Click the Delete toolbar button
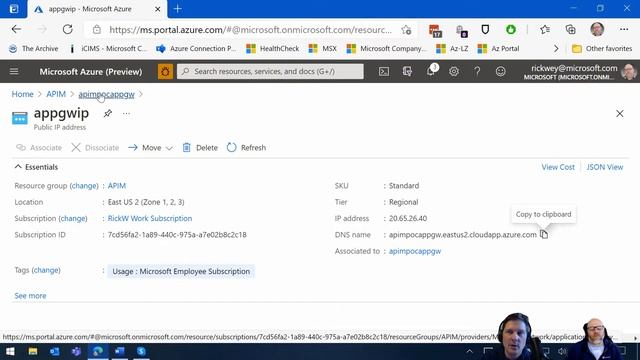The image size is (640, 360). [200, 148]
